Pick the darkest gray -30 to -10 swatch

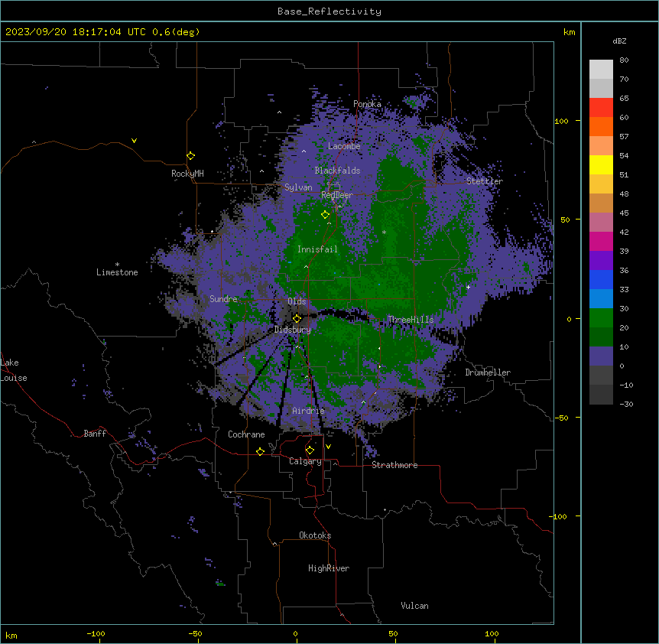pyautogui.click(x=601, y=395)
